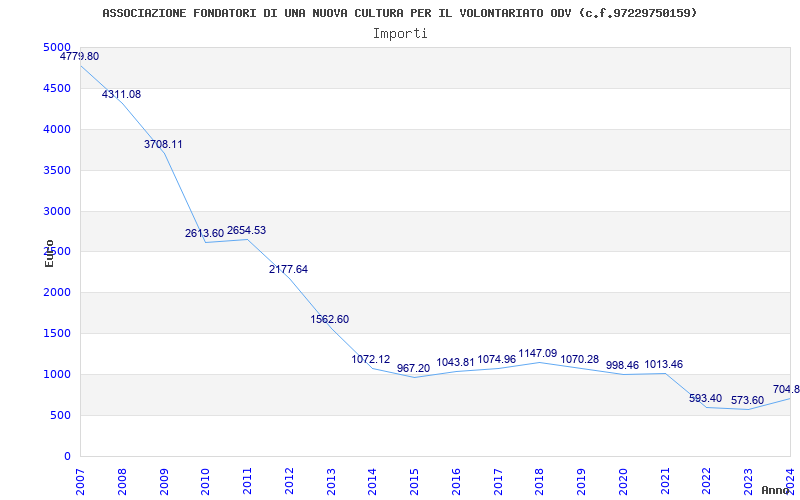The width and height of the screenshot is (800, 500).
Task: Select x-axis year 2021
Action: 665,482
